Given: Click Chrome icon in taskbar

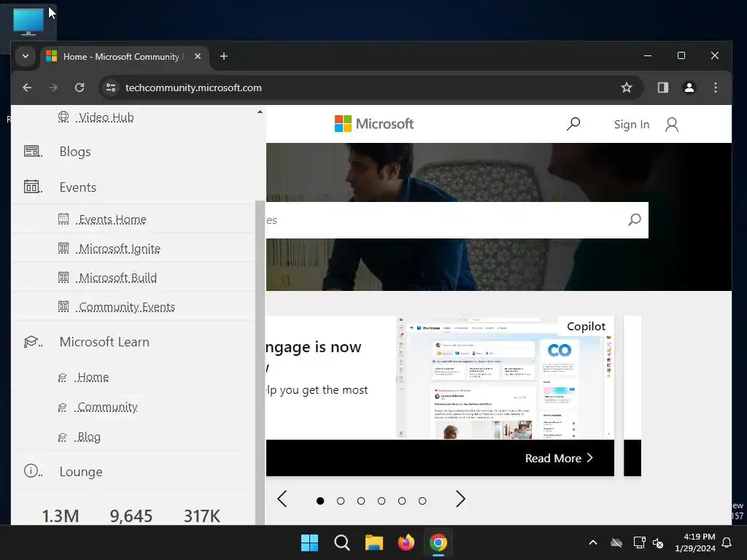Looking at the screenshot, I should (438, 542).
